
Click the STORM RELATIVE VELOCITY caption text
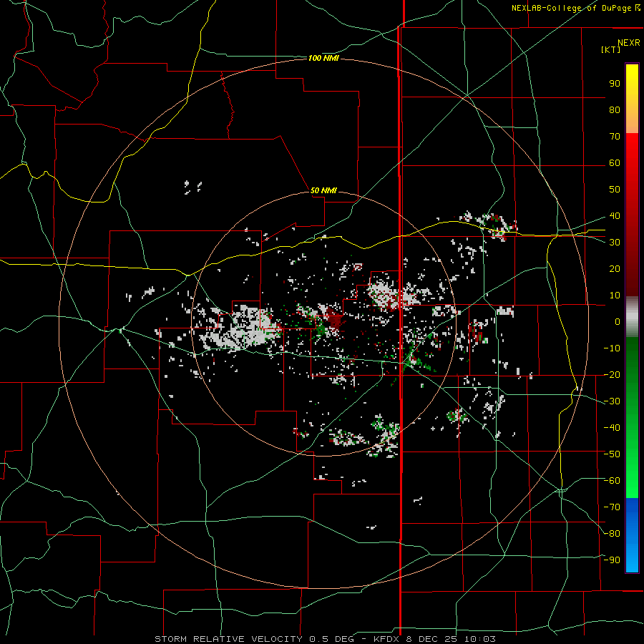[x=228, y=639]
